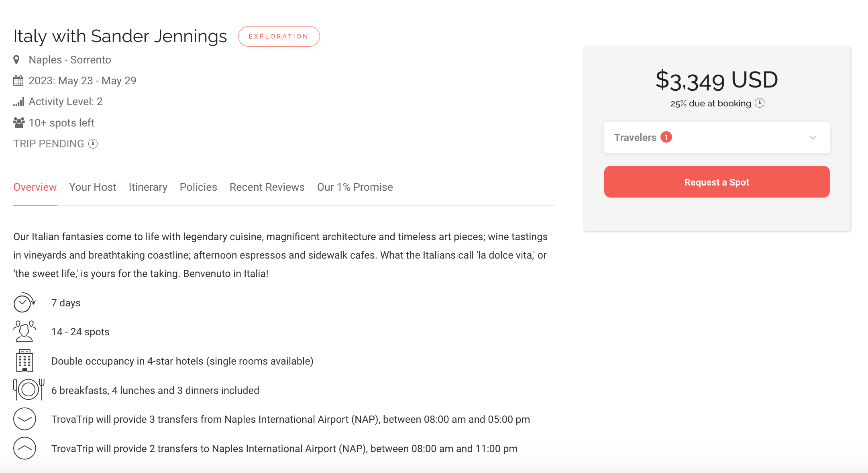Click the Request a Spot button
This screenshot has height=473, width=868.
pyautogui.click(x=717, y=181)
